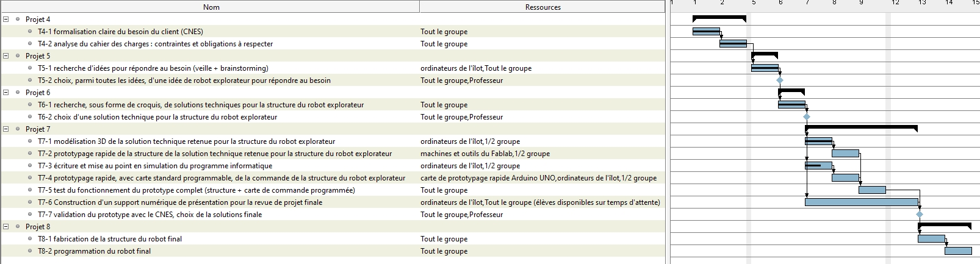Image resolution: width=980 pixels, height=264 pixels.
Task: Select task T7-3 écriture et mise au point
Action: pyautogui.click(x=155, y=165)
